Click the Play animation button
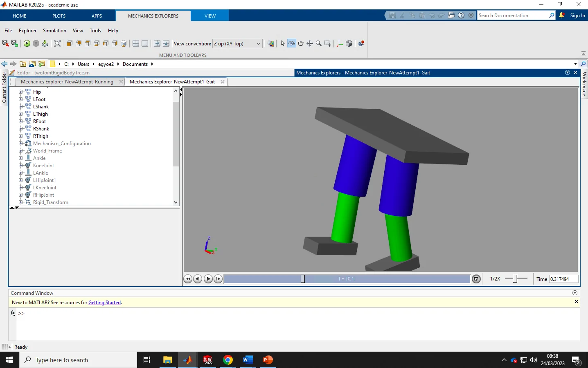This screenshot has width=588, height=368. tap(208, 279)
